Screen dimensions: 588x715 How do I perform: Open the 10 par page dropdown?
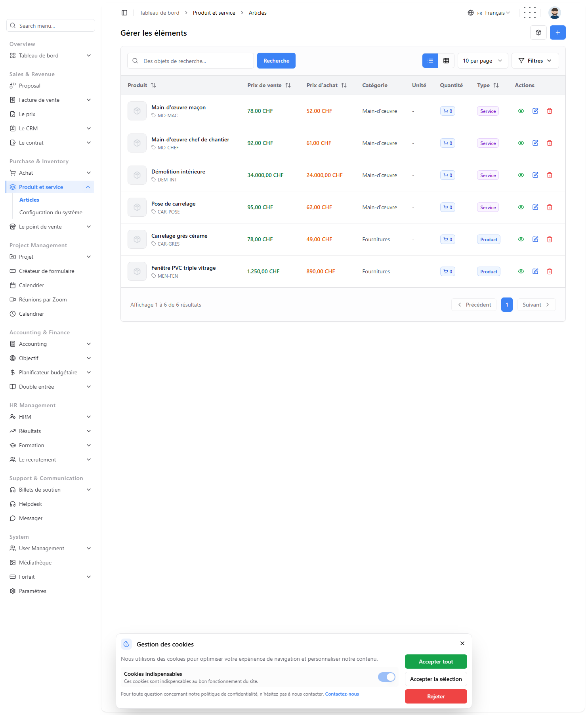pyautogui.click(x=483, y=61)
